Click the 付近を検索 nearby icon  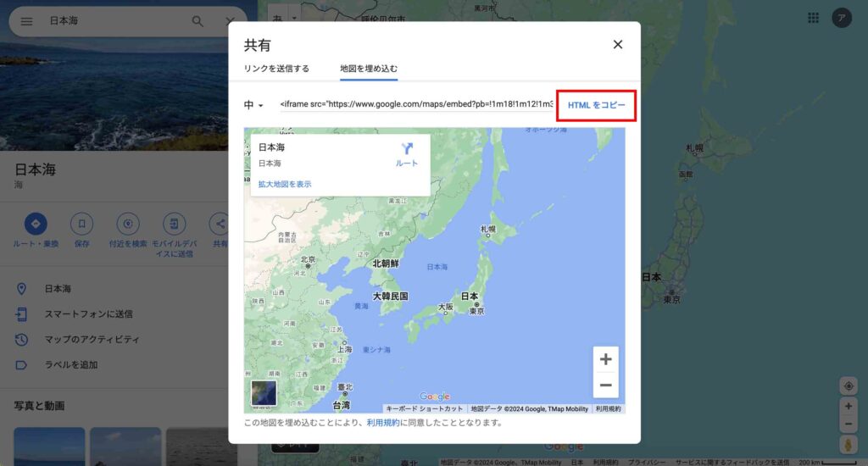point(128,225)
